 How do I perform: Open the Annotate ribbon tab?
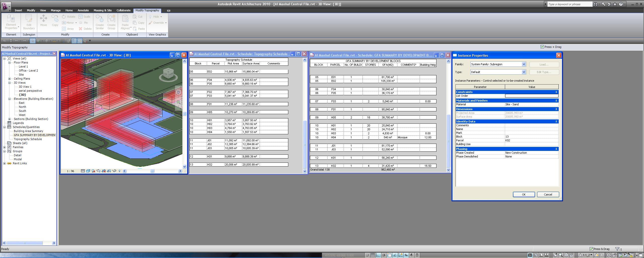tap(83, 10)
